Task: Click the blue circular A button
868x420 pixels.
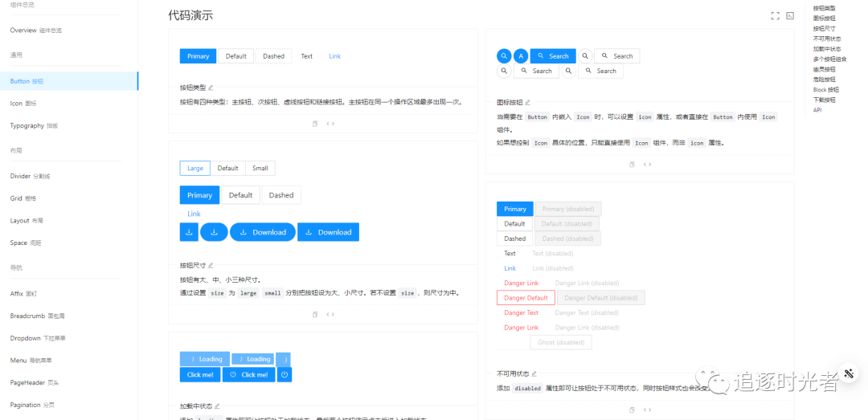Action: click(520, 56)
